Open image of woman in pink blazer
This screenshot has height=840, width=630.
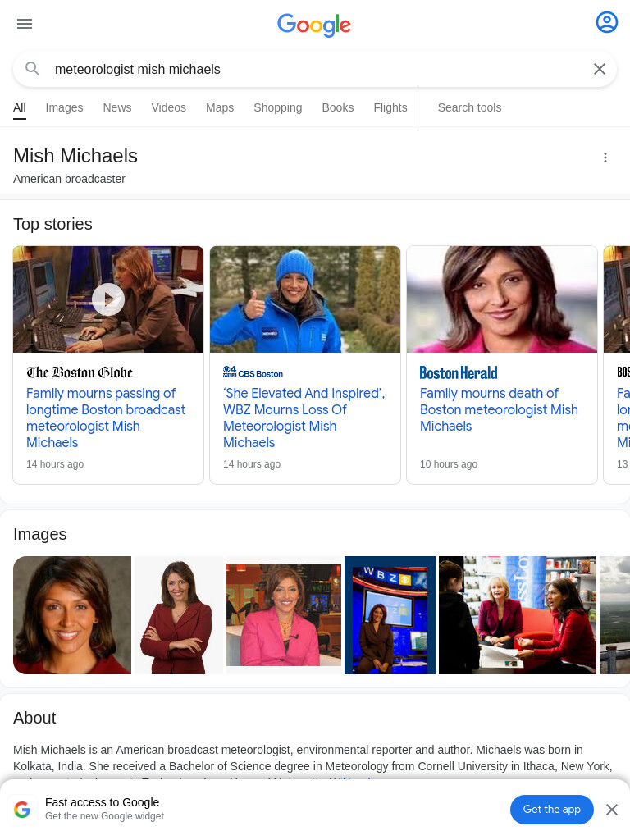[x=284, y=615]
